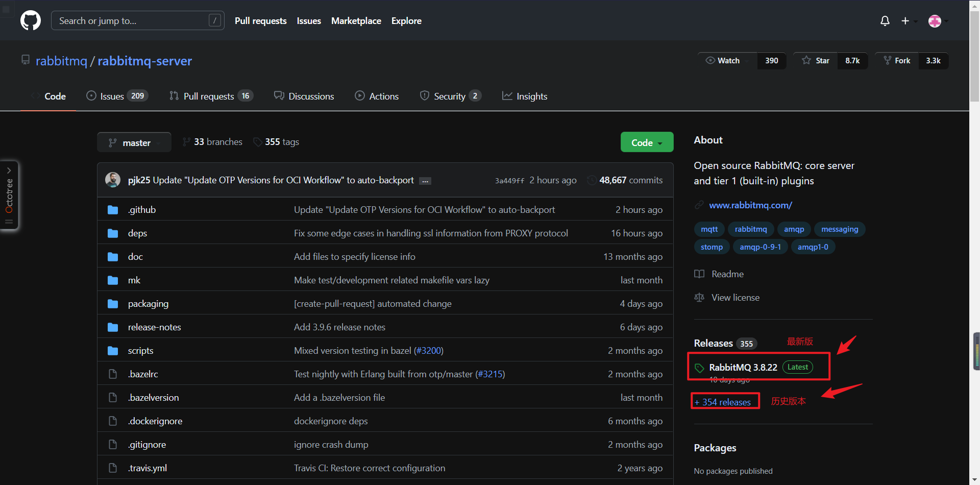Expand commit message ellipsis button
This screenshot has width=980, height=485.
pos(425,181)
